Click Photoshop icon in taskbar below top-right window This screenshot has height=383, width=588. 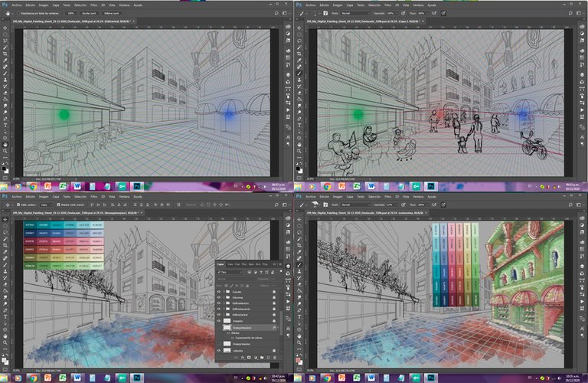431,186
